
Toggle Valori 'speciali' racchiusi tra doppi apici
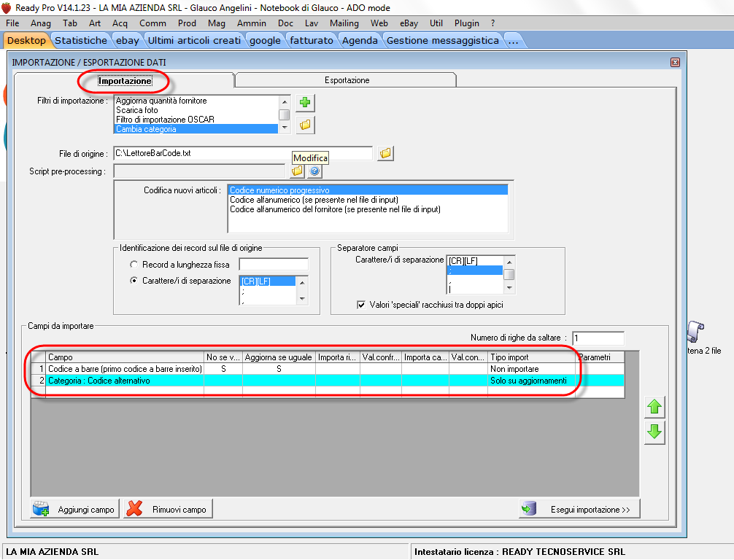coord(361,305)
